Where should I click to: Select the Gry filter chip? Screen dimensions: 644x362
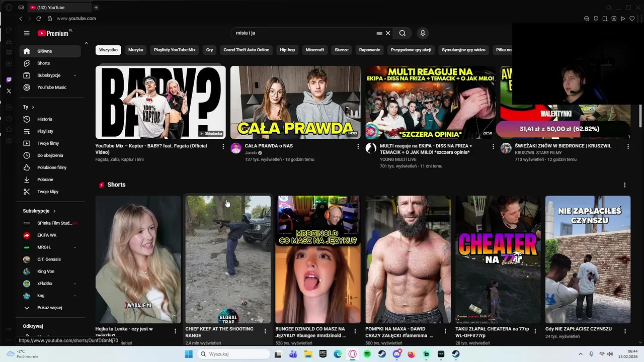point(209,50)
